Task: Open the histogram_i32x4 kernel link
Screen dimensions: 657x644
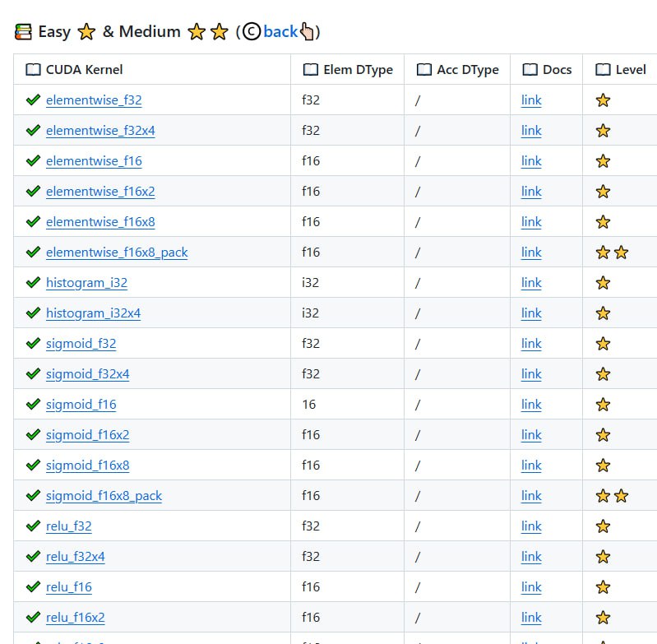Action: [93, 313]
